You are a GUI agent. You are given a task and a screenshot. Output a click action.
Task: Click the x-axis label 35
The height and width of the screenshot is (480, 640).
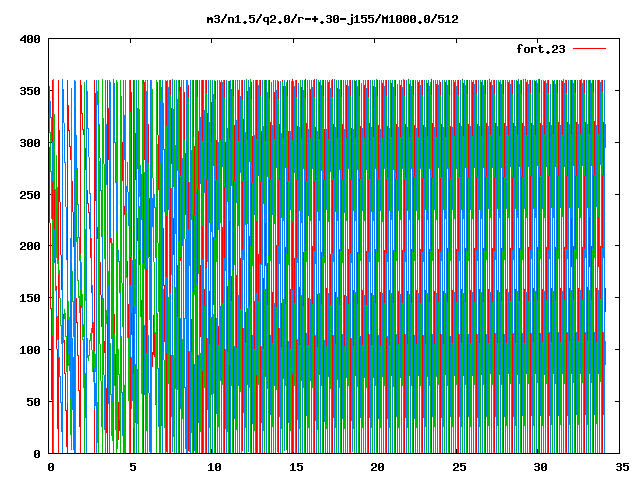622,467
